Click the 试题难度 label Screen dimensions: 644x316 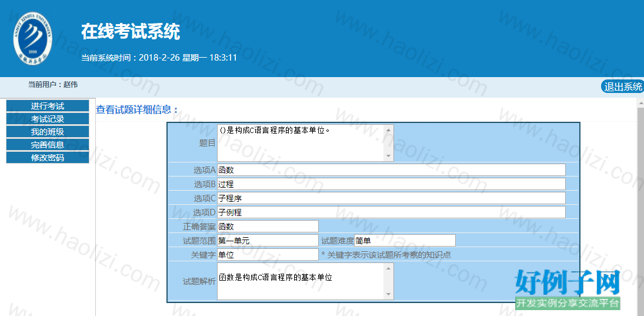337,241
